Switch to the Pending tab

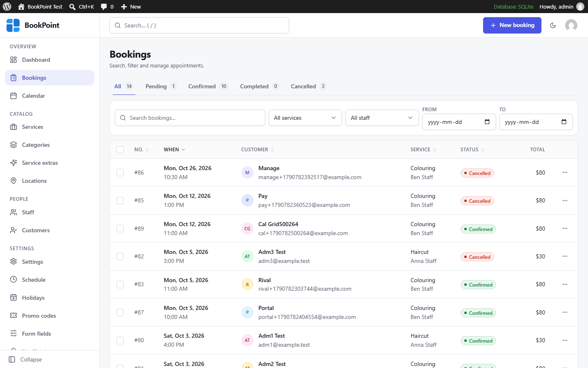pyautogui.click(x=161, y=86)
